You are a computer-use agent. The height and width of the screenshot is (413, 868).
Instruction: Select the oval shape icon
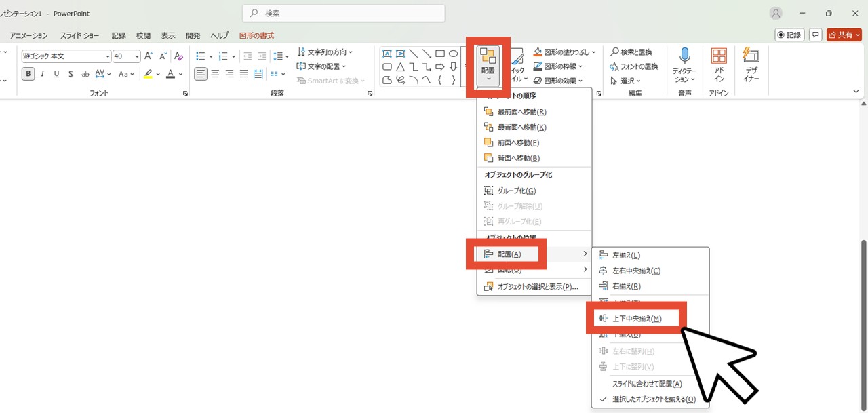point(453,54)
